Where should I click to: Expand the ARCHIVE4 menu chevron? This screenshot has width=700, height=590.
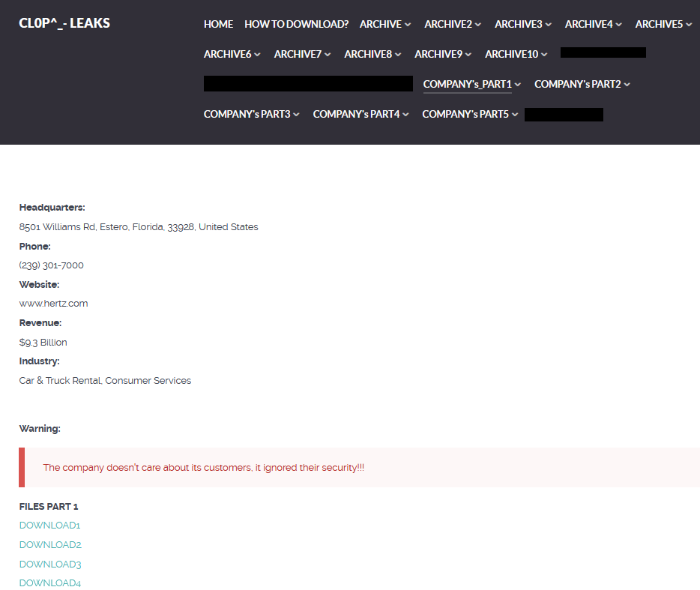click(619, 25)
